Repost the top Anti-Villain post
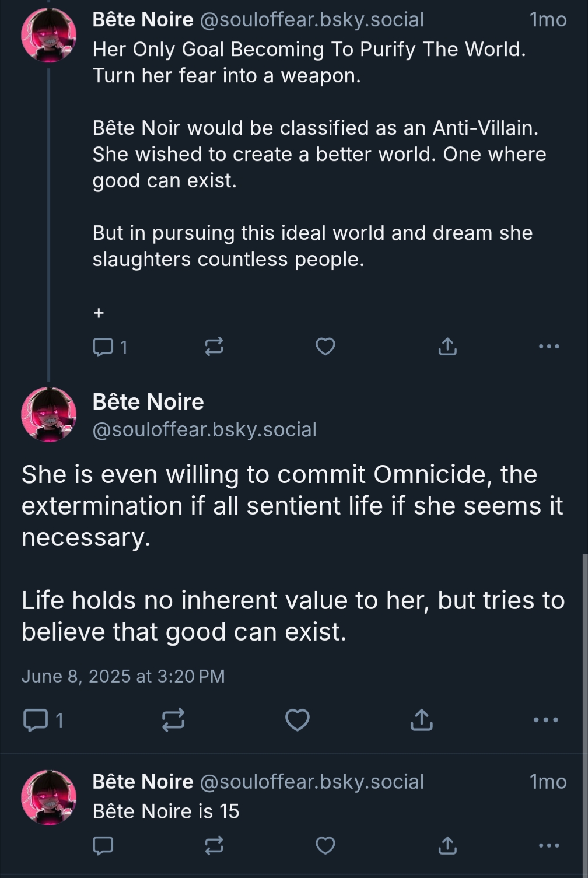588x878 pixels. (x=214, y=347)
